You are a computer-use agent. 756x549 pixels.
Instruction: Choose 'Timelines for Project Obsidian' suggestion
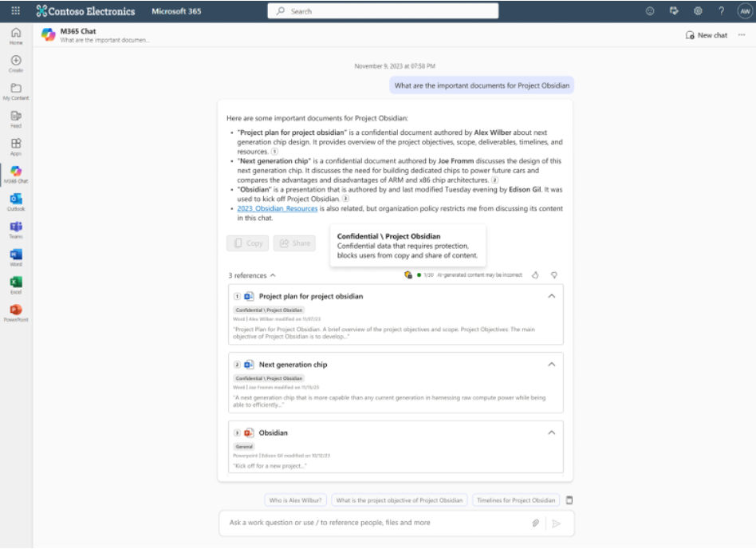(x=516, y=500)
